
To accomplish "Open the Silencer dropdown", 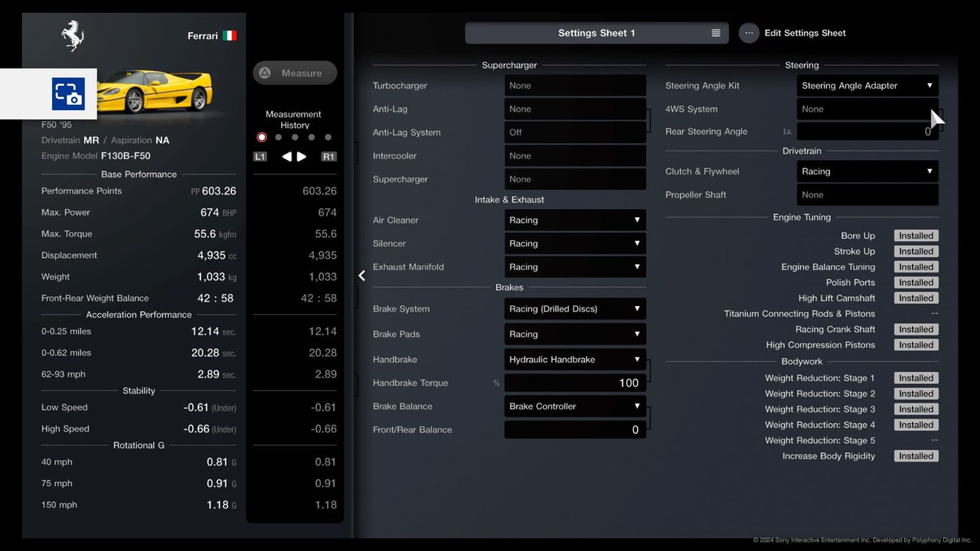I will [x=575, y=243].
